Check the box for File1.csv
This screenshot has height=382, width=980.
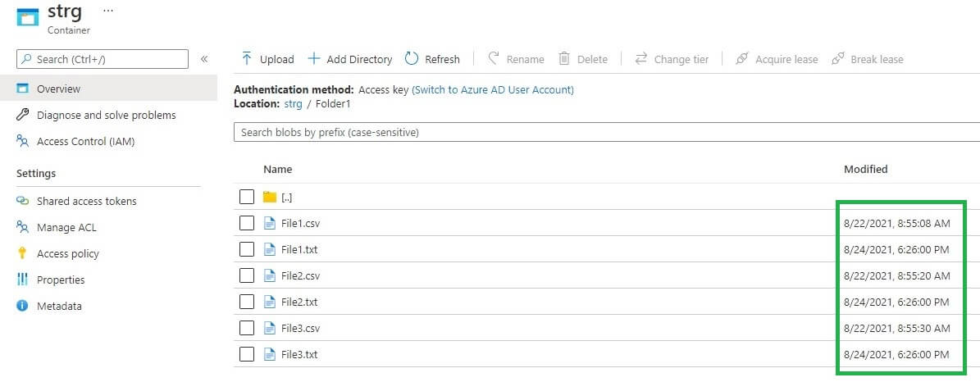coord(247,223)
